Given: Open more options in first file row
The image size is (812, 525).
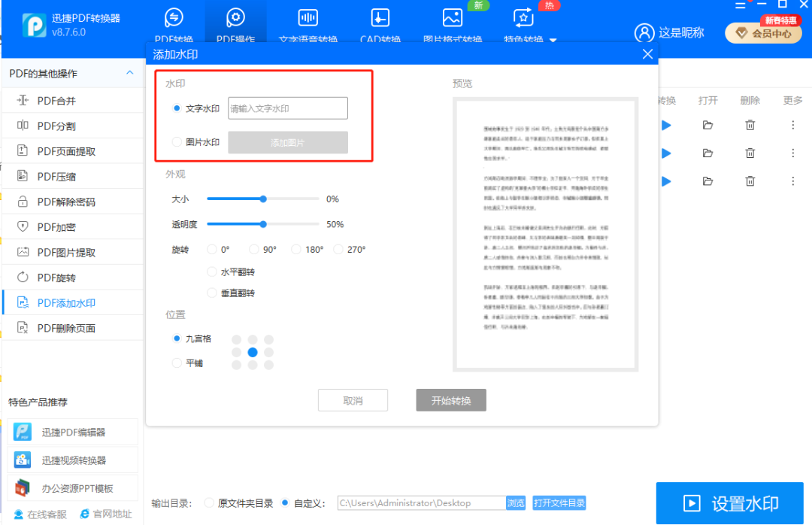Looking at the screenshot, I should pos(793,125).
